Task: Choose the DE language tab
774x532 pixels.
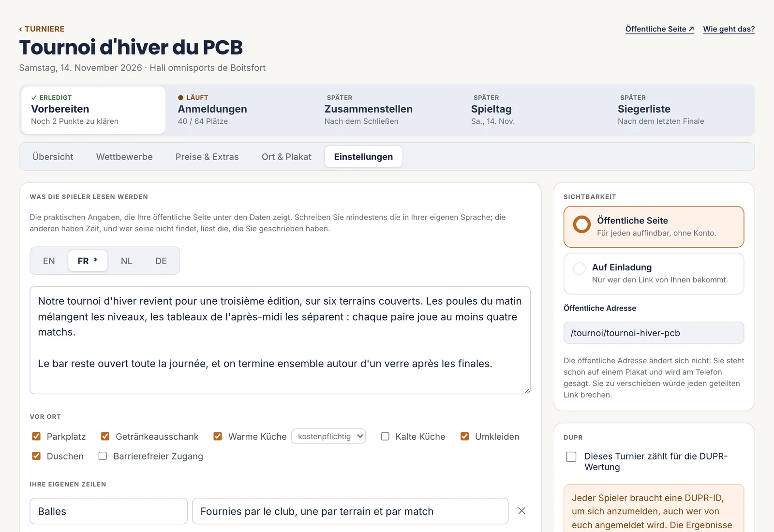Action: pyautogui.click(x=161, y=261)
